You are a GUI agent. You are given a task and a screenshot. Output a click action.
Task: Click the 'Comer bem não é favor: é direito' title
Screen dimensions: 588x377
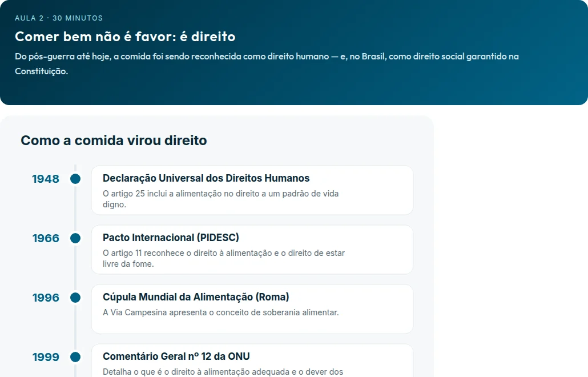coord(125,37)
